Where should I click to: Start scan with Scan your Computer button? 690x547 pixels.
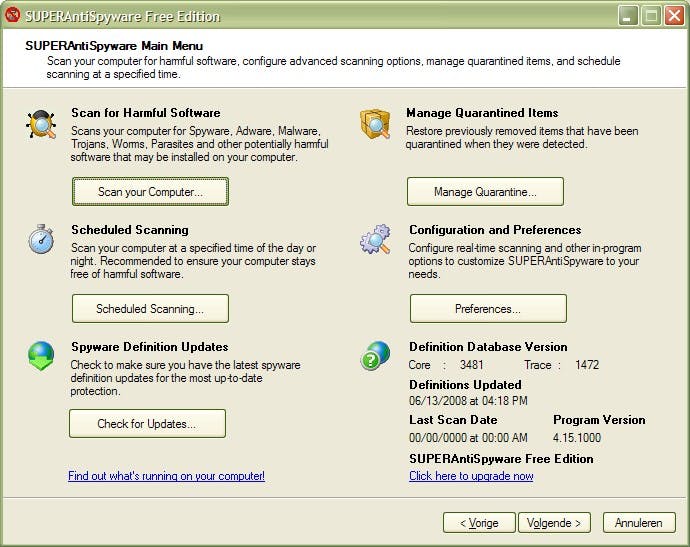(x=150, y=191)
